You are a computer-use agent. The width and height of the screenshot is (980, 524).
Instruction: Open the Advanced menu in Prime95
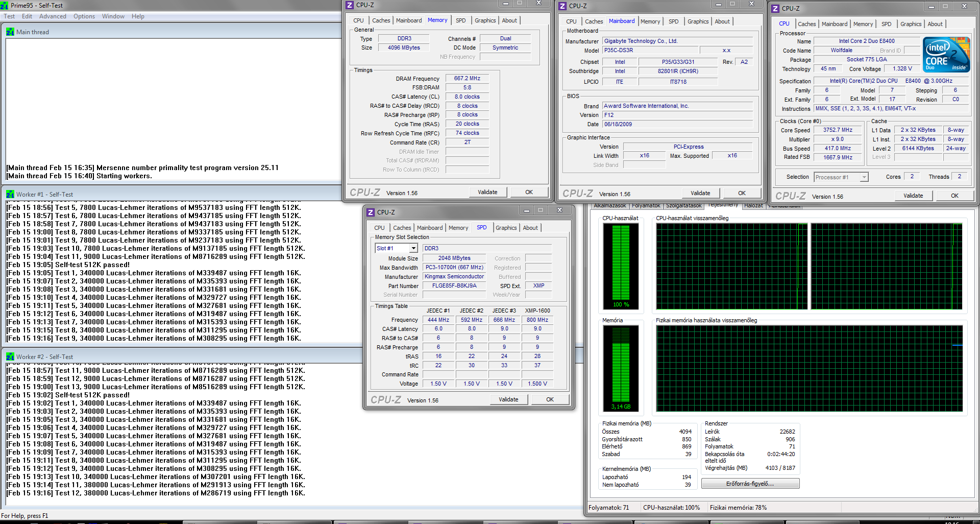(x=53, y=16)
